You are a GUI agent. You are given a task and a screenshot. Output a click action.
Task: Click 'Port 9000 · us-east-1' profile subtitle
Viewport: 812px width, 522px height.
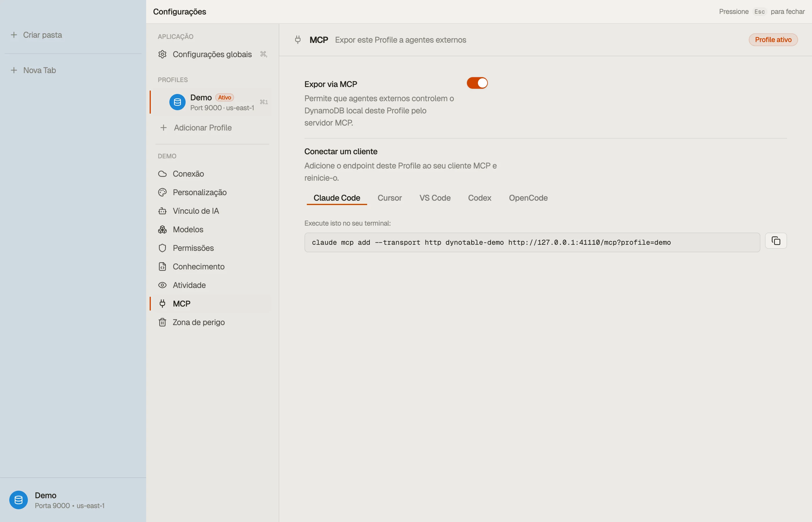[222, 108]
